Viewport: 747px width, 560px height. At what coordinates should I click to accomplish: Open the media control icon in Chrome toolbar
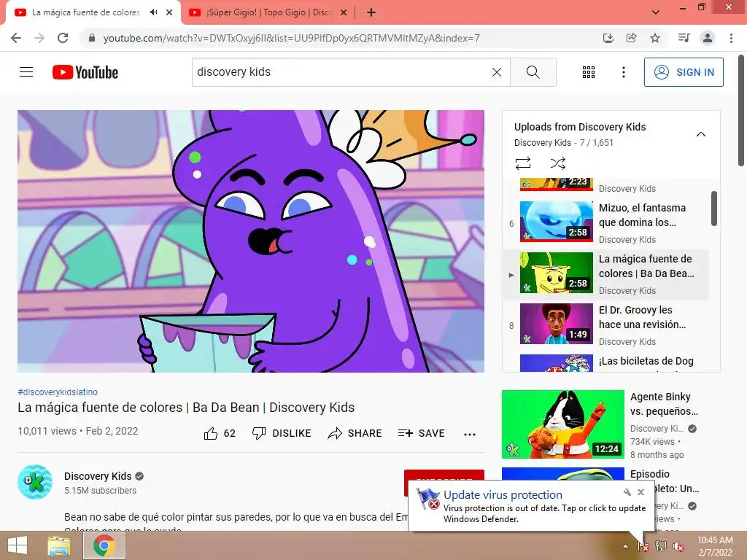coord(684,38)
